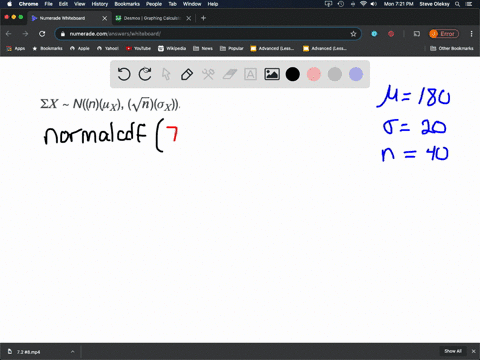Choose the pointer select tool
This screenshot has width=480, height=360.
point(166,74)
